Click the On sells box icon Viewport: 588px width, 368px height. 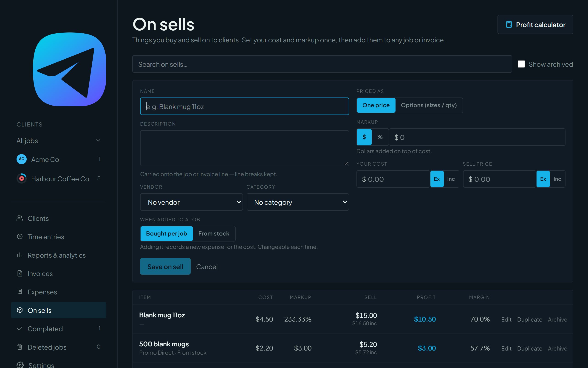click(20, 310)
